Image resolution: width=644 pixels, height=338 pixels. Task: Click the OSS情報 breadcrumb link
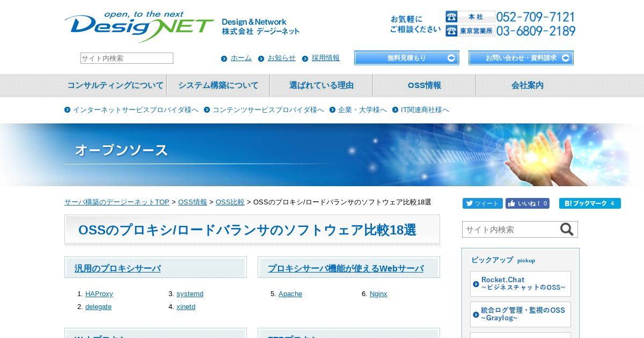[x=193, y=202]
